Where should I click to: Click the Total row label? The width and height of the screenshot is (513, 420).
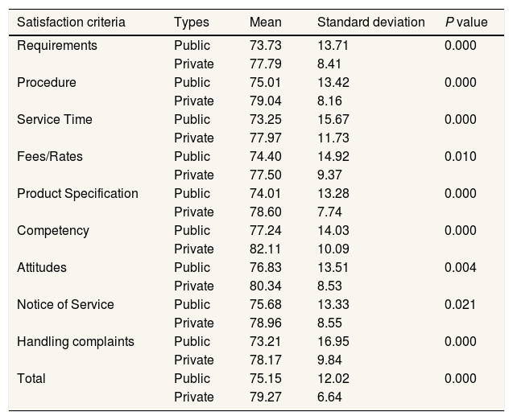(31, 379)
